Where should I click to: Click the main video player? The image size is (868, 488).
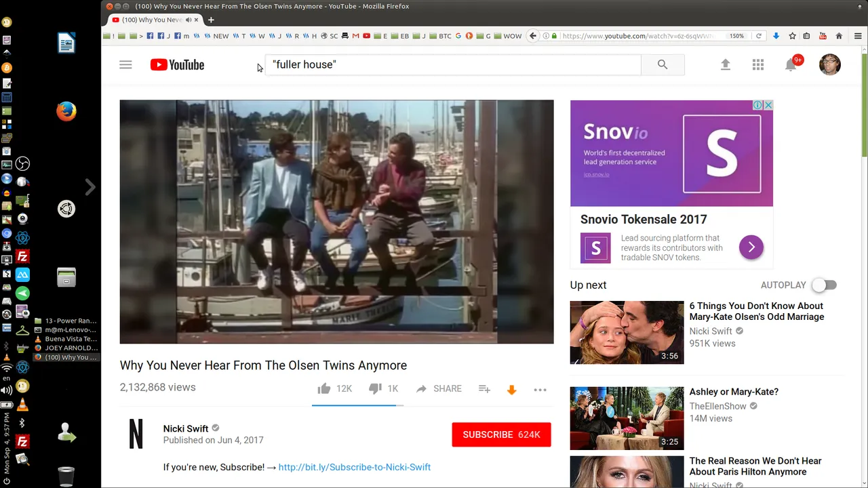(x=336, y=222)
